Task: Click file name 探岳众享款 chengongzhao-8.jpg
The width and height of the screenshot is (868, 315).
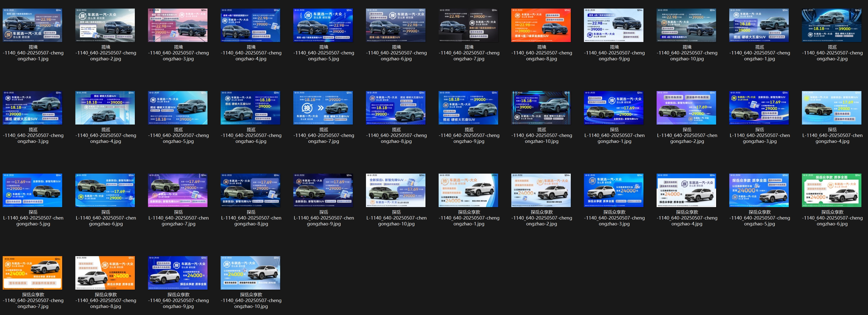Action: point(106,301)
